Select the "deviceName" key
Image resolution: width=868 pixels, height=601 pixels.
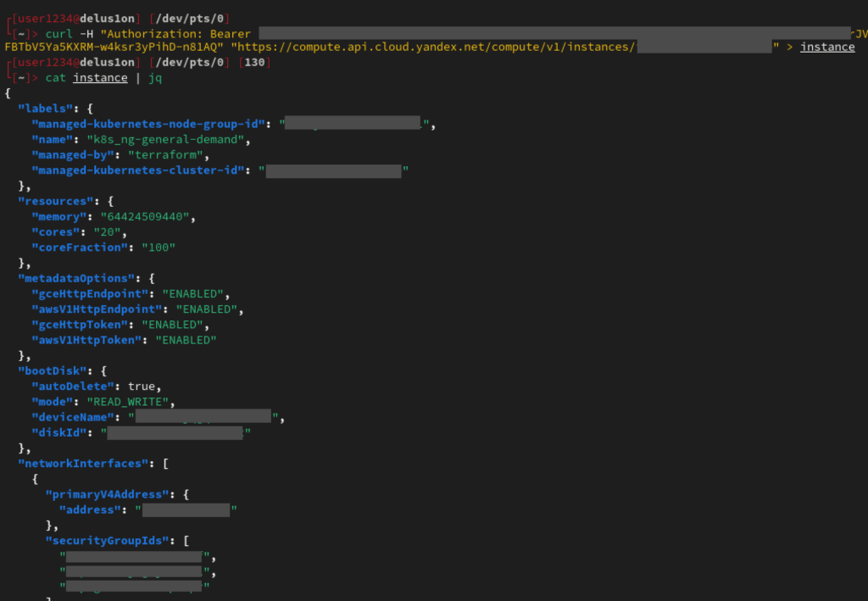click(x=73, y=417)
